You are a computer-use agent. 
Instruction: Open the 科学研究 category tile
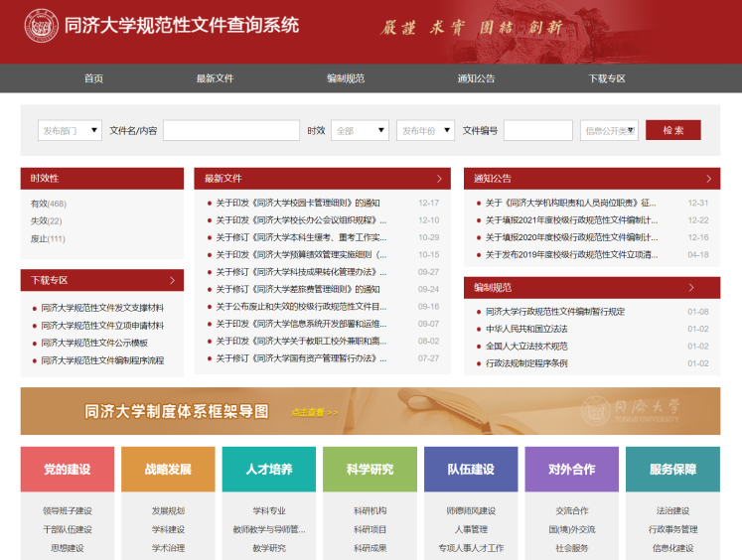[x=371, y=470]
